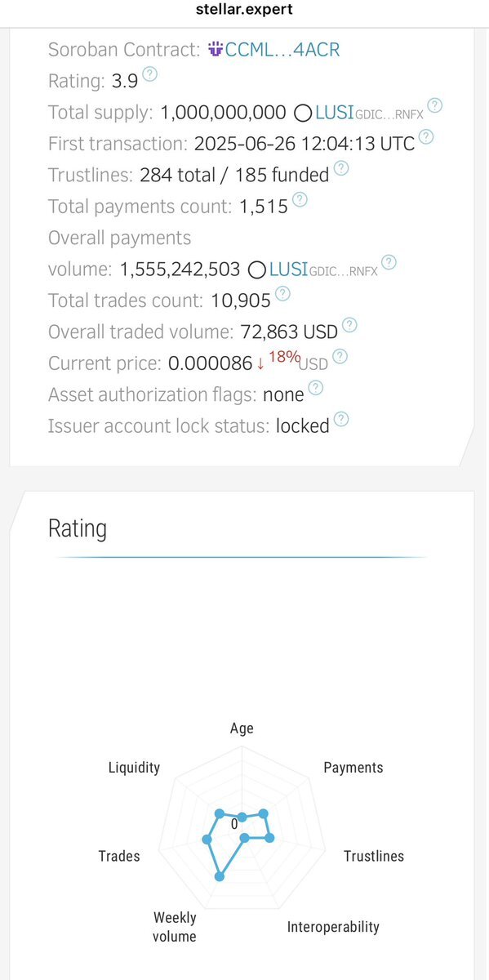The width and height of the screenshot is (489, 980).
Task: Open the help icon next to payments count
Action: [x=300, y=199]
